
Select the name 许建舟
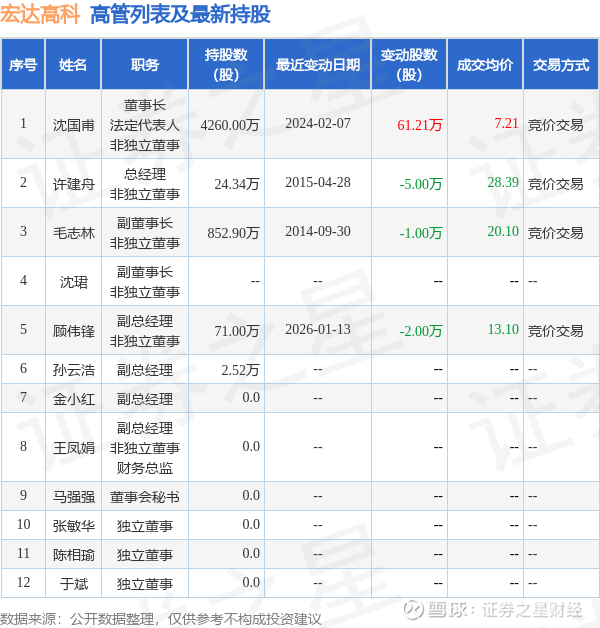pos(74,184)
